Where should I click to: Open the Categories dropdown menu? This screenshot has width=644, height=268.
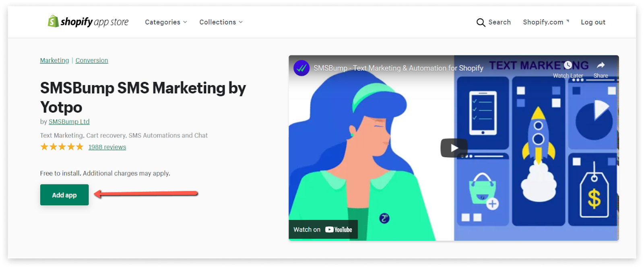tap(166, 22)
